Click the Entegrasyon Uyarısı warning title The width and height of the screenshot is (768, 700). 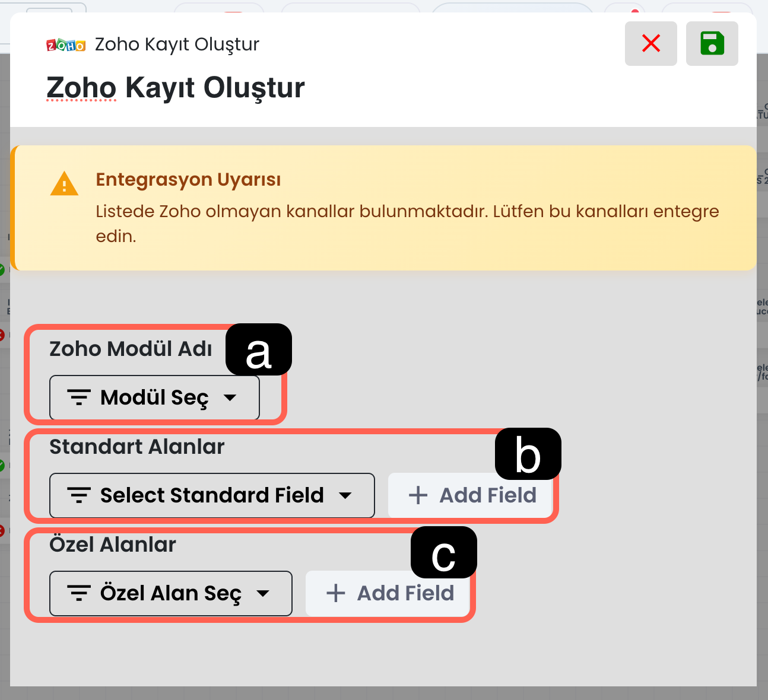[x=188, y=179]
